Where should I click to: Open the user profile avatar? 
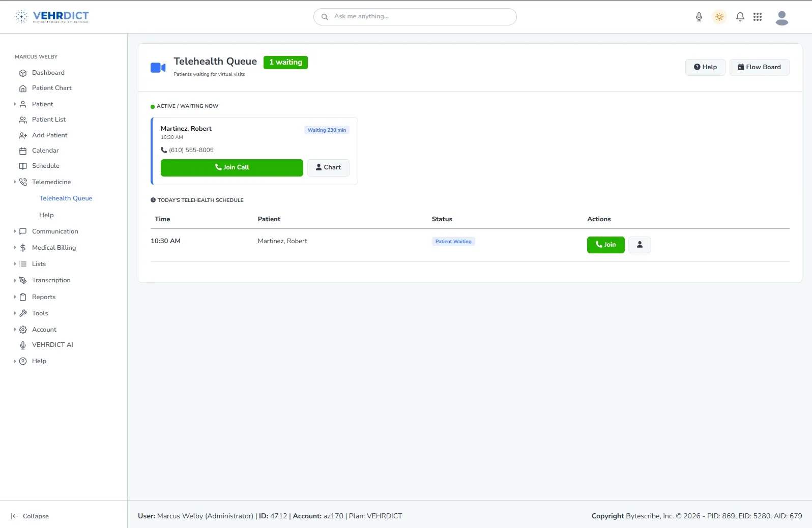782,18
